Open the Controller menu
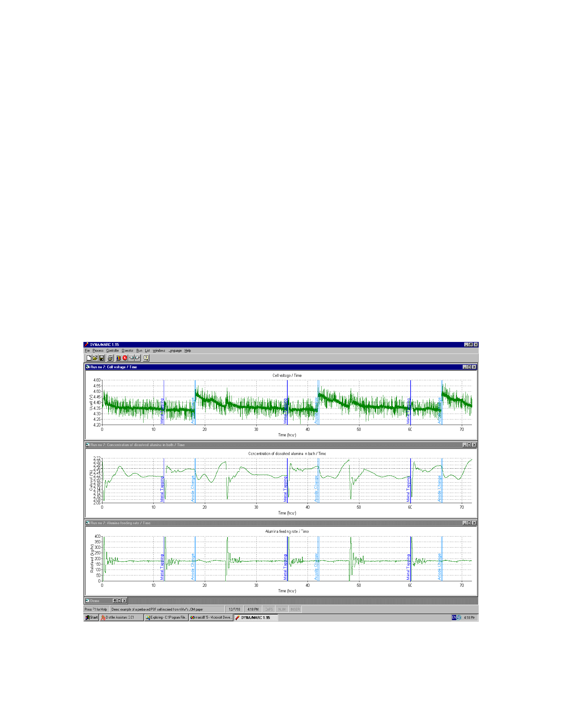This screenshot has height=728, width=563. [x=113, y=351]
